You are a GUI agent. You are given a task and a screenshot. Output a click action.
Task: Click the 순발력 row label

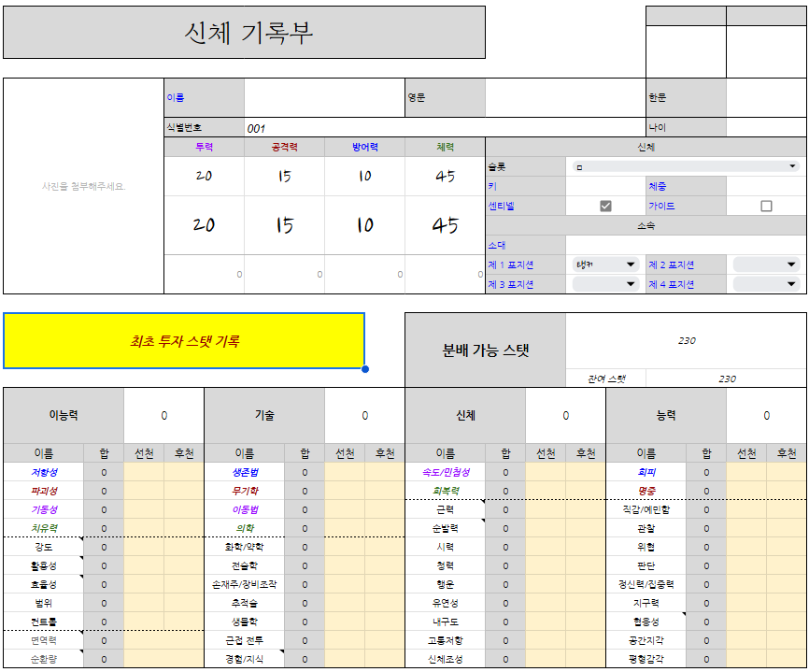446,528
